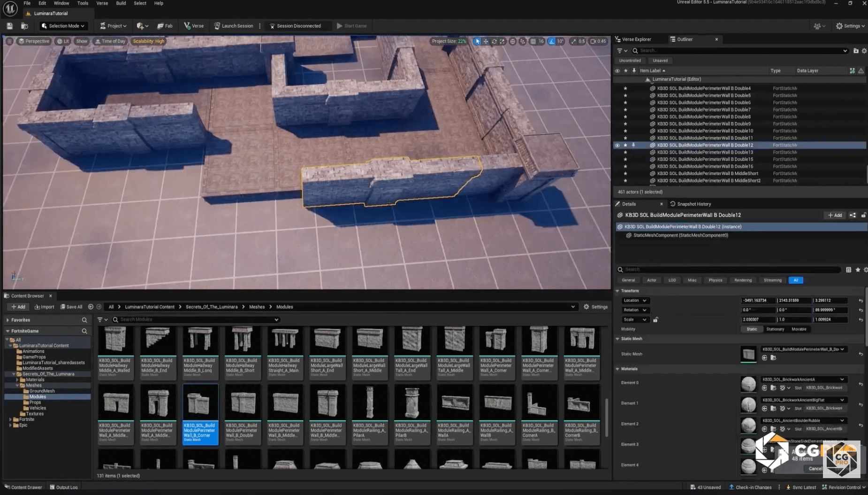
Task: Open Static Mesh asset dropdown
Action: click(x=803, y=349)
